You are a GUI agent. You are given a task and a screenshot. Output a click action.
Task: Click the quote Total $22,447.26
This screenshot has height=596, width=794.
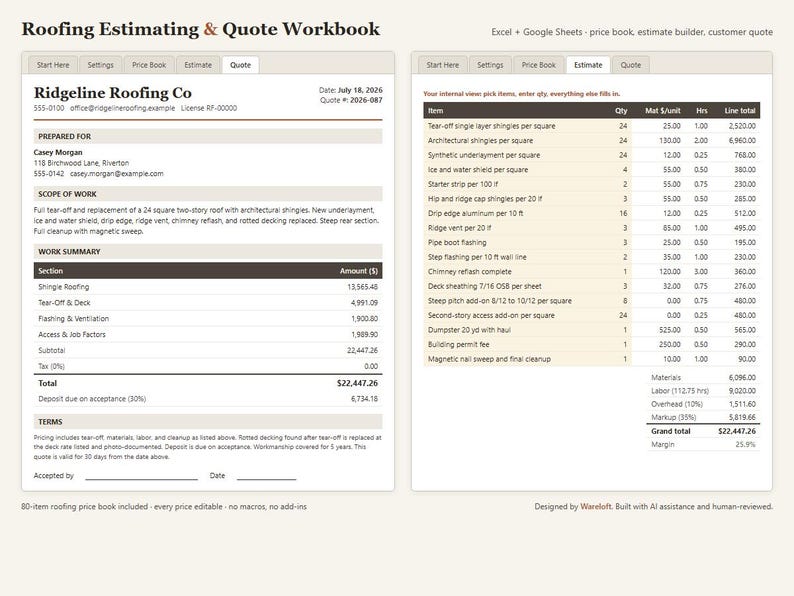click(x=358, y=383)
